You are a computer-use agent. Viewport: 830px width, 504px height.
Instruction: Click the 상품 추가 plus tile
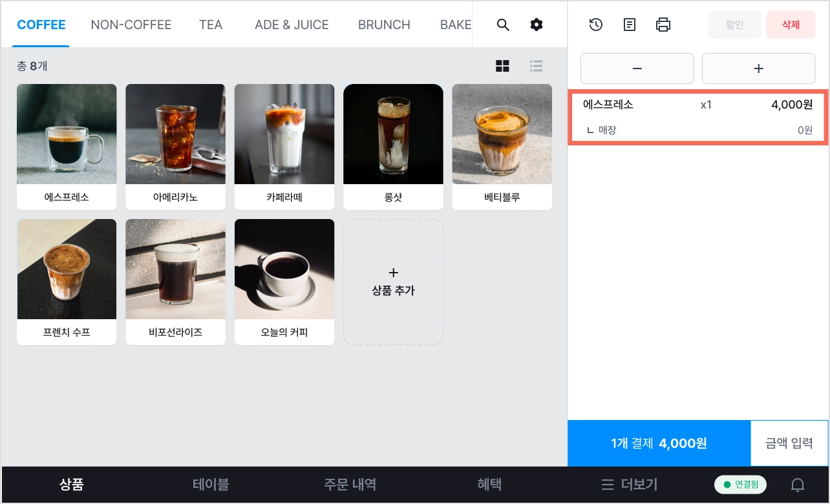click(x=393, y=282)
